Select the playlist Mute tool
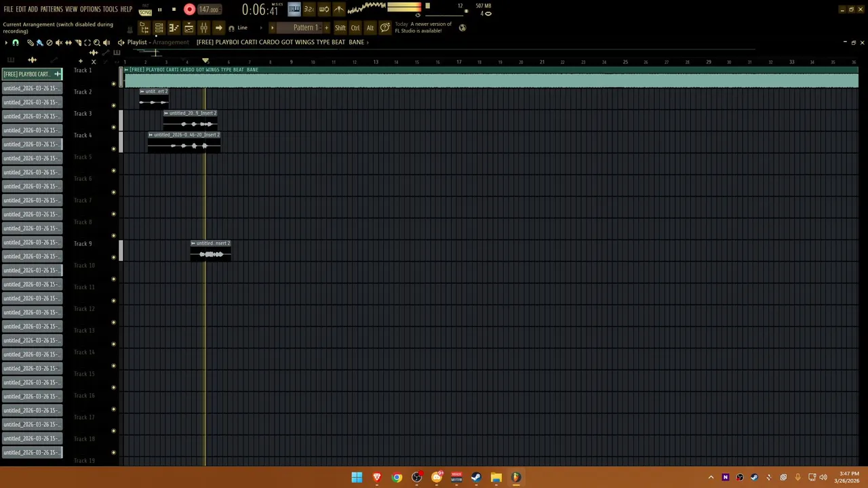The width and height of the screenshot is (868, 488). [58, 43]
